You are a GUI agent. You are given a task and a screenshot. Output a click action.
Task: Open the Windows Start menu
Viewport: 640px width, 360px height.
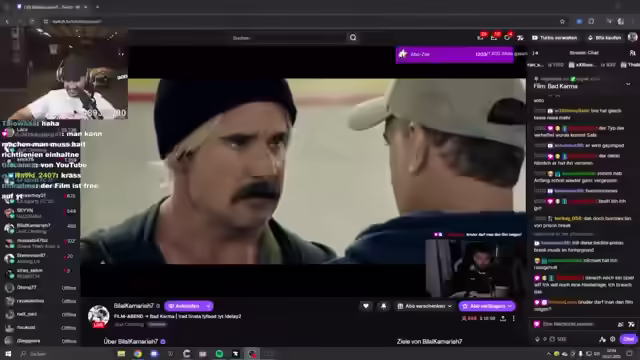8,353
